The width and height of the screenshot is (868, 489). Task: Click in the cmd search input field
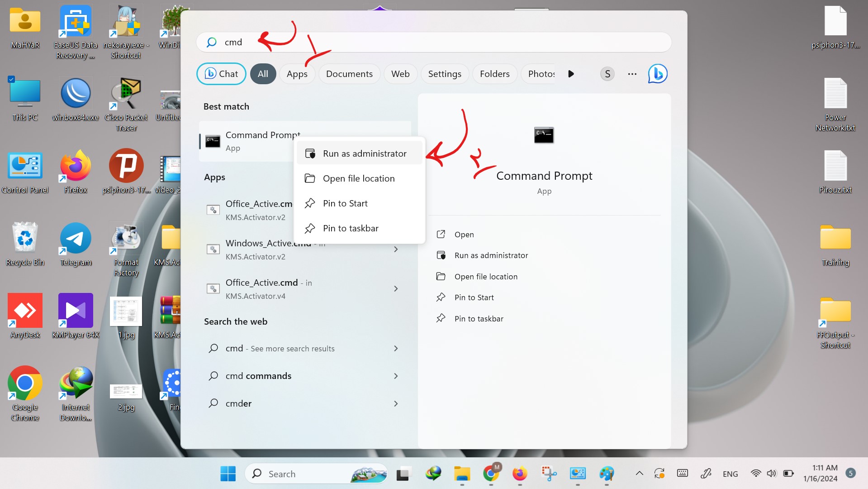click(x=433, y=42)
